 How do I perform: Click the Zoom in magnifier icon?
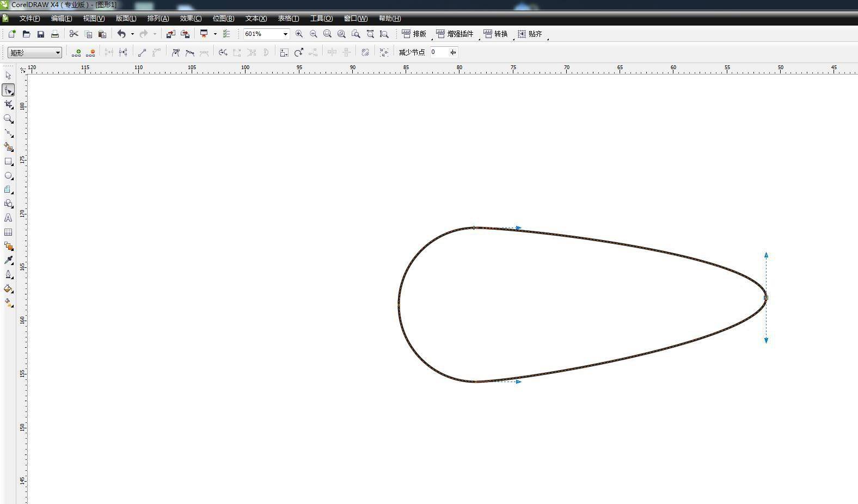coord(299,34)
